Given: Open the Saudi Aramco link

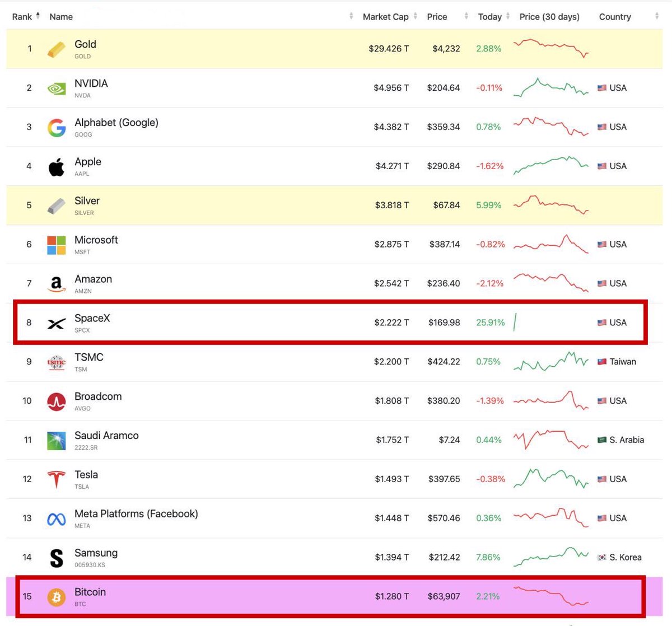Looking at the screenshot, I should coord(106,435).
